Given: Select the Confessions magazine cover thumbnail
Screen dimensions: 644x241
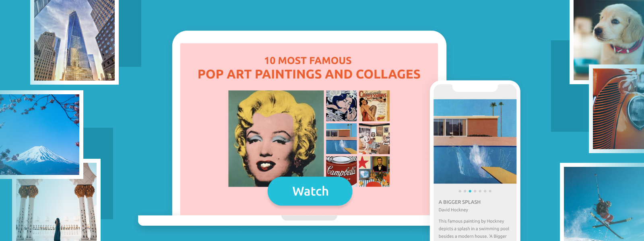Looking at the screenshot, I should (374, 106).
